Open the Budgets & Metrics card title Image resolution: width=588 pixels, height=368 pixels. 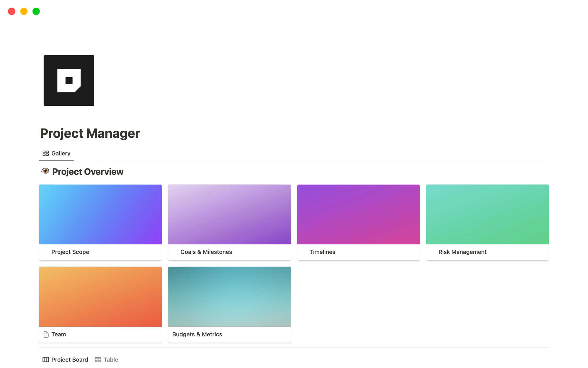click(197, 334)
